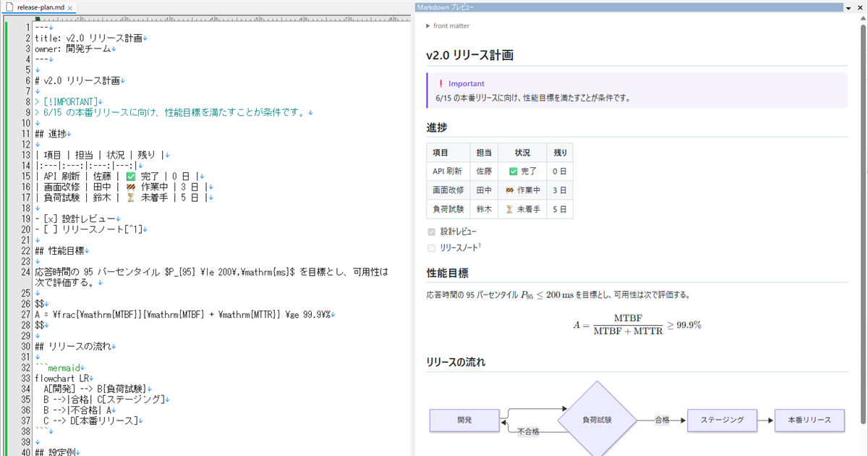Click the リリースの流れ heading in preview
This screenshot has height=456, width=868.
[456, 362]
